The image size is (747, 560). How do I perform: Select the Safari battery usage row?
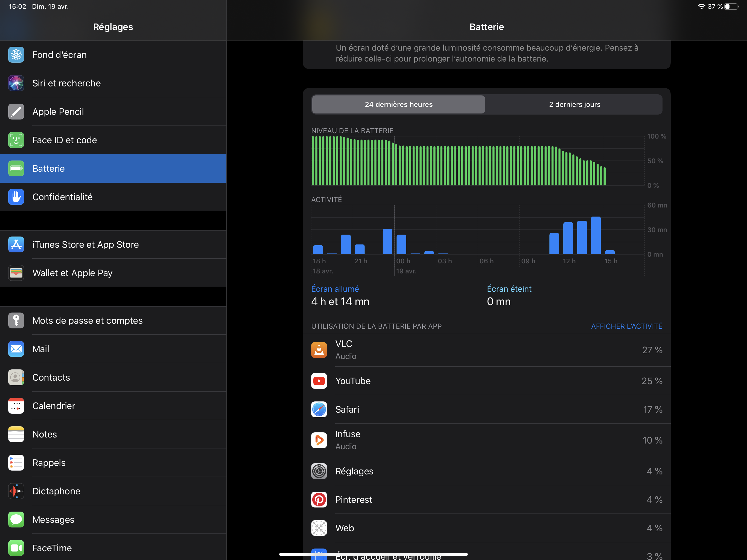486,409
